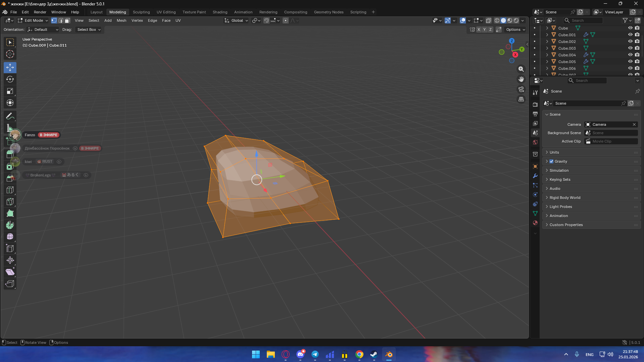This screenshot has width=644, height=362.
Task: Disable the Gravity checkbox
Action: click(551, 161)
